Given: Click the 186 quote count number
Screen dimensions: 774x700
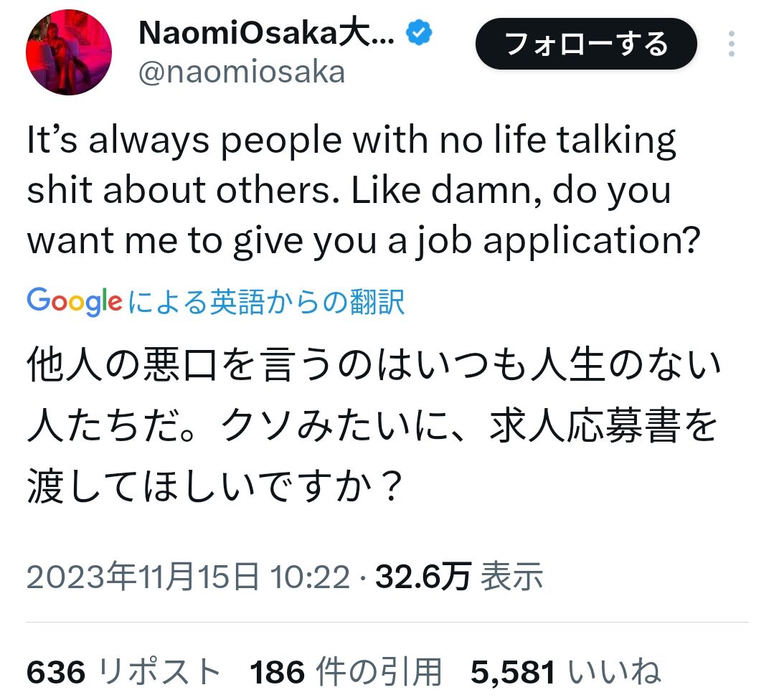Looking at the screenshot, I should 278,672.
